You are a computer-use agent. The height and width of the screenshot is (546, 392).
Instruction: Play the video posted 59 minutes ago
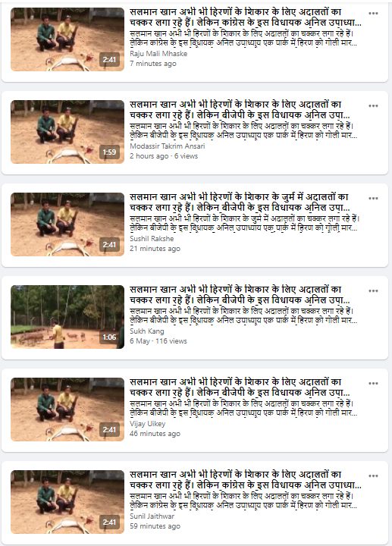point(67,502)
